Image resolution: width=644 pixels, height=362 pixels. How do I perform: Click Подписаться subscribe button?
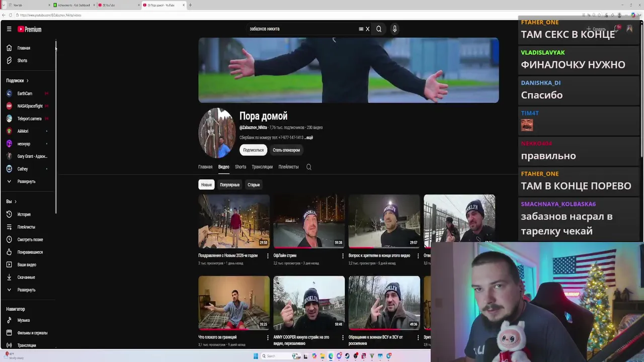click(x=253, y=150)
